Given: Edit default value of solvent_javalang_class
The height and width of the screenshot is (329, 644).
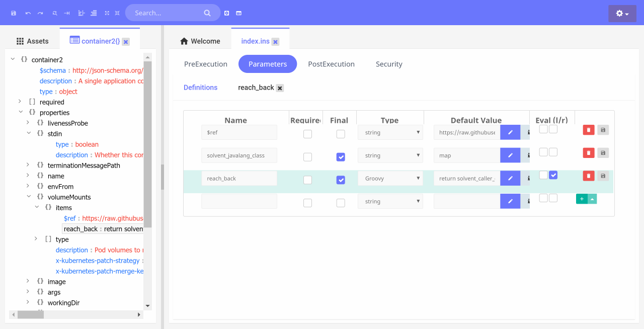Looking at the screenshot, I should tap(510, 155).
